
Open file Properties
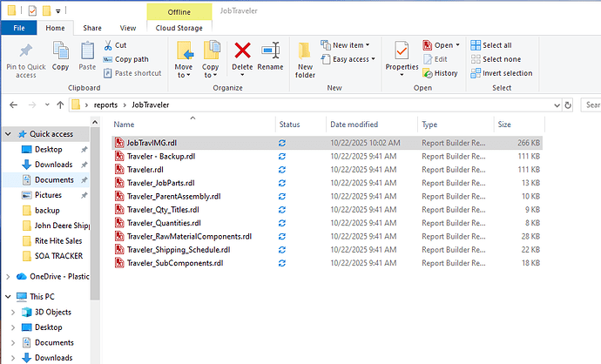point(402,58)
